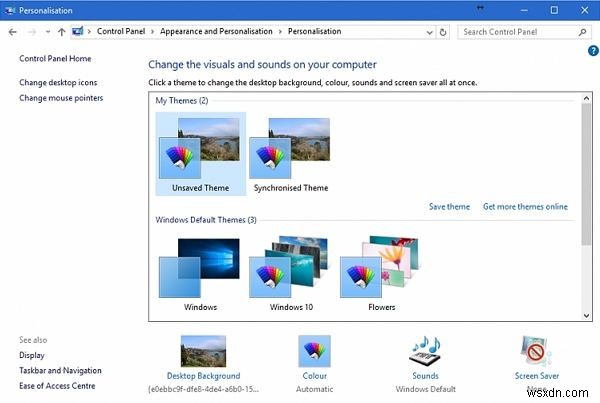Image resolution: width=600 pixels, height=403 pixels.
Task: Open Change mouse pointers
Action: [61, 98]
